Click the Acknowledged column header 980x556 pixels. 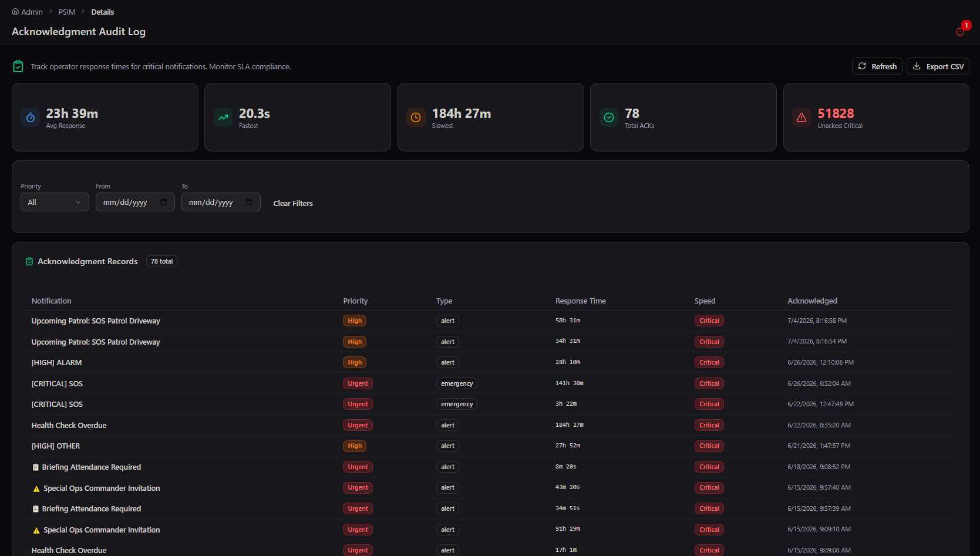[813, 301]
